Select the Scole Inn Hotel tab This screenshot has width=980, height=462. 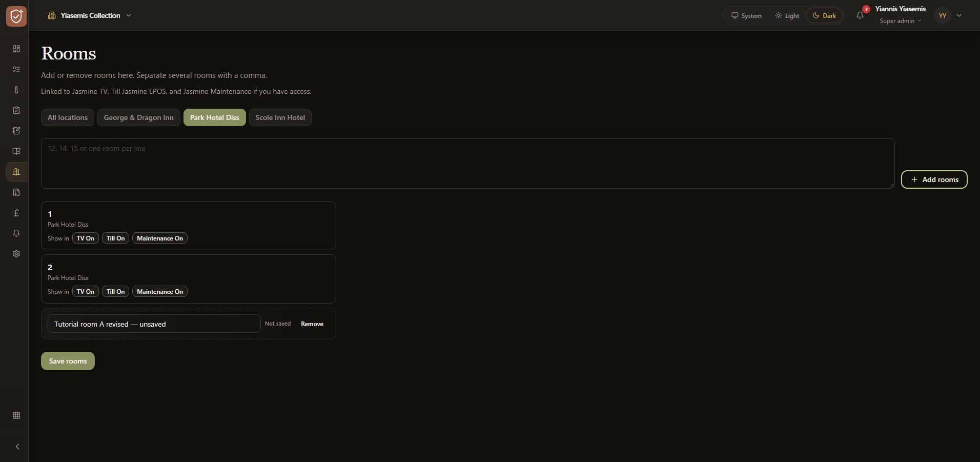point(280,117)
